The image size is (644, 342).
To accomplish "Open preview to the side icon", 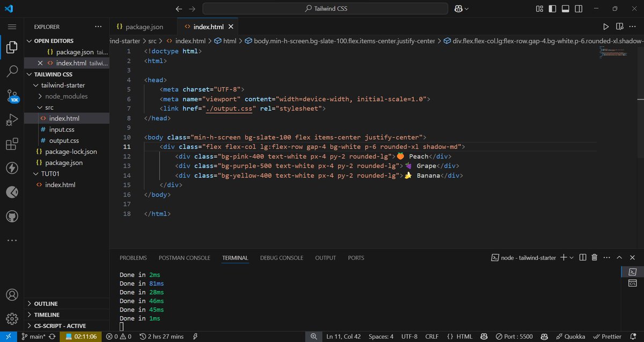I will point(619,26).
